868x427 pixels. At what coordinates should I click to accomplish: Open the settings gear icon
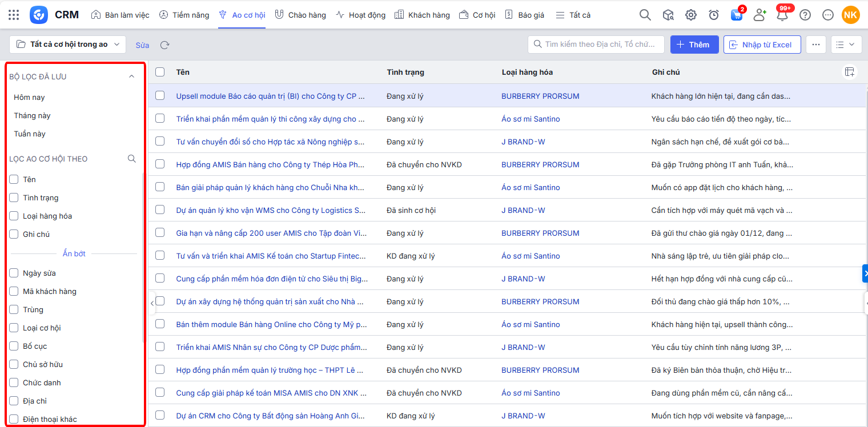tap(690, 15)
